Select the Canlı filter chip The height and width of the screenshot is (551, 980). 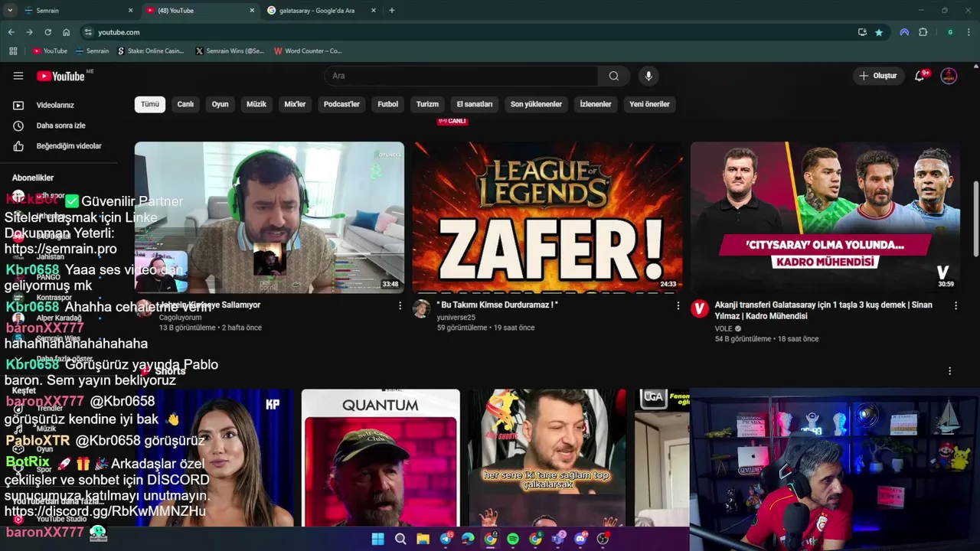coord(186,104)
